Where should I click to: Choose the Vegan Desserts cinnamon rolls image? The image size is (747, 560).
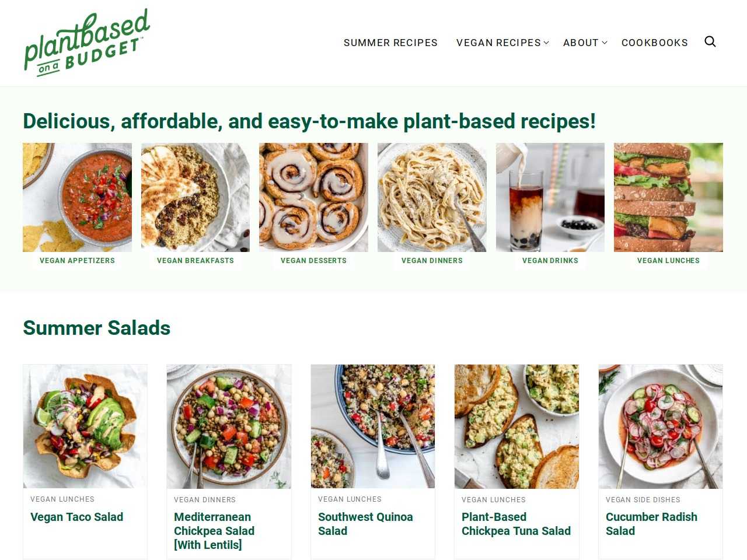(x=313, y=197)
